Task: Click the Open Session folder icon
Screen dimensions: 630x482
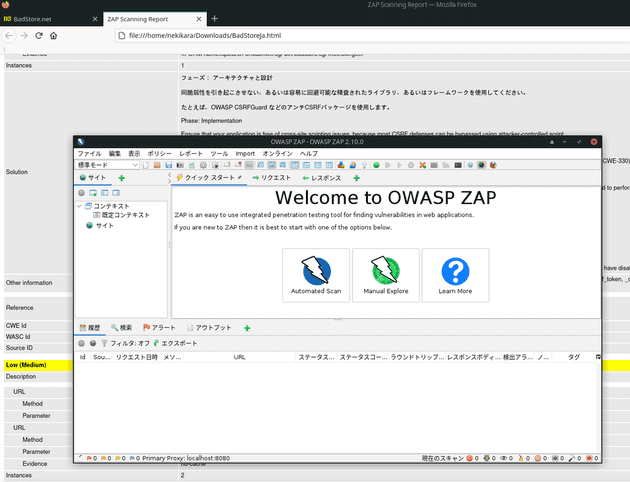Action: pos(157,165)
